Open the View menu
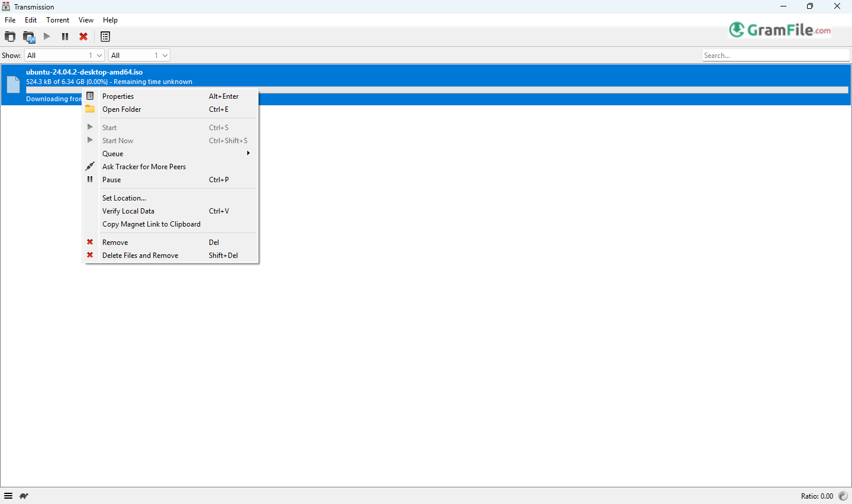 point(86,20)
